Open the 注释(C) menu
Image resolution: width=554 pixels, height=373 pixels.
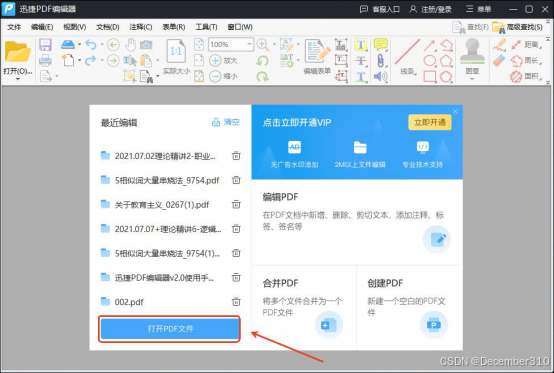click(141, 27)
